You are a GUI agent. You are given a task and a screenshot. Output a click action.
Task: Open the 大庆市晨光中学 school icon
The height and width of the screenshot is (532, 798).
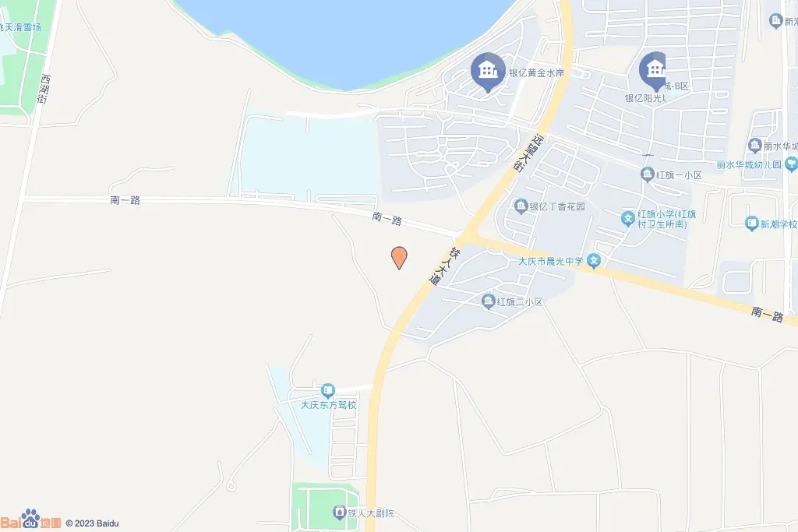click(x=593, y=262)
